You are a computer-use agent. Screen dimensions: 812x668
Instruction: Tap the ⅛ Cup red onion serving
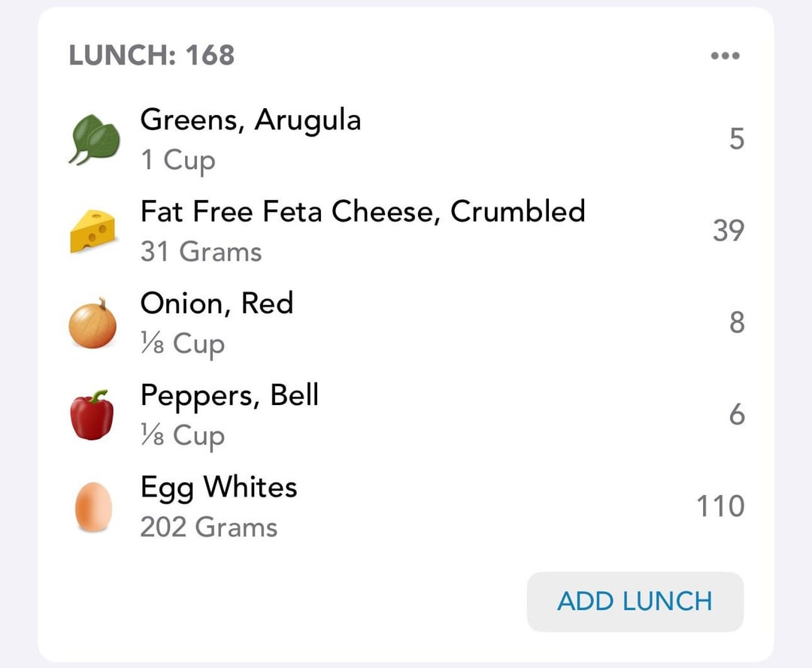tap(183, 344)
